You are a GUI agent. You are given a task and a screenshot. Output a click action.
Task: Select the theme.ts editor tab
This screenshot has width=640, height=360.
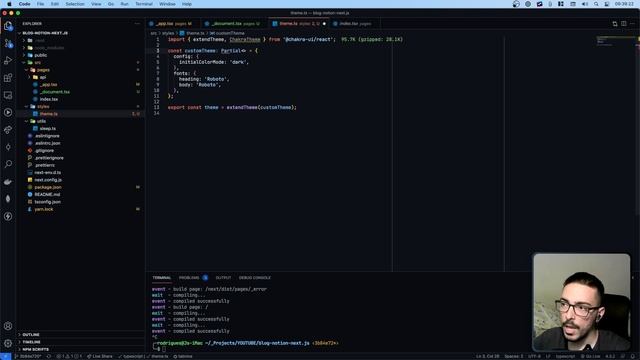(299, 24)
